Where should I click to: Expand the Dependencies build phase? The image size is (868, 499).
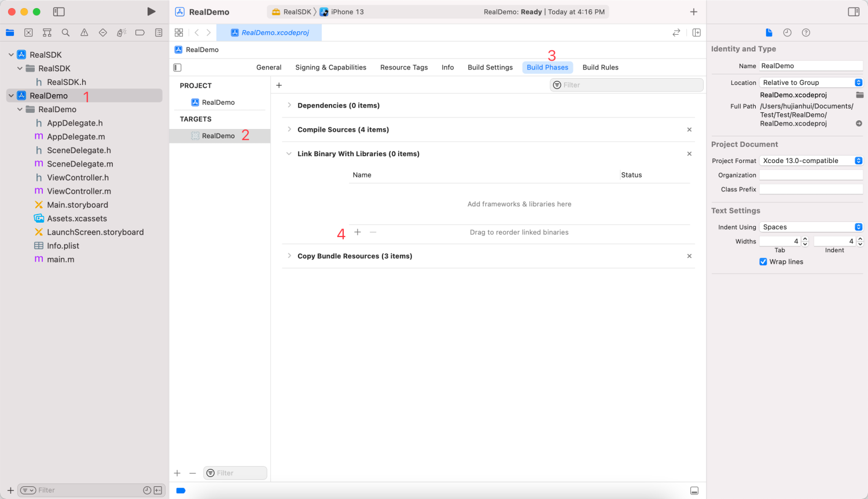click(x=289, y=105)
